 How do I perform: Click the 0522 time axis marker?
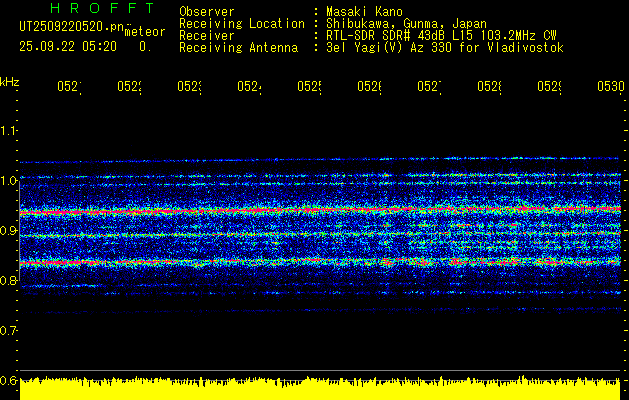[130, 86]
